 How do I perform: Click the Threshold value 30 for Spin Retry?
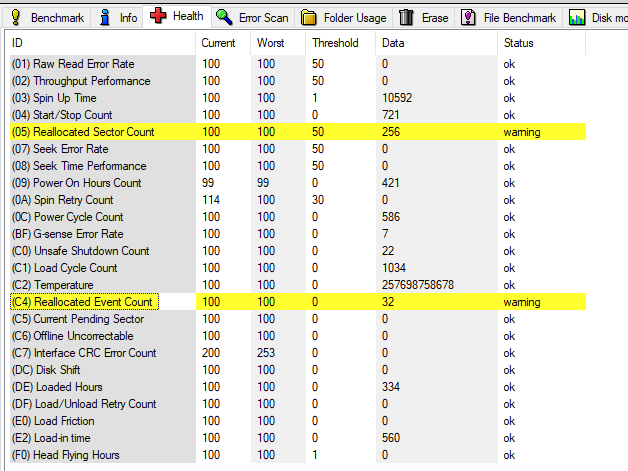point(318,200)
